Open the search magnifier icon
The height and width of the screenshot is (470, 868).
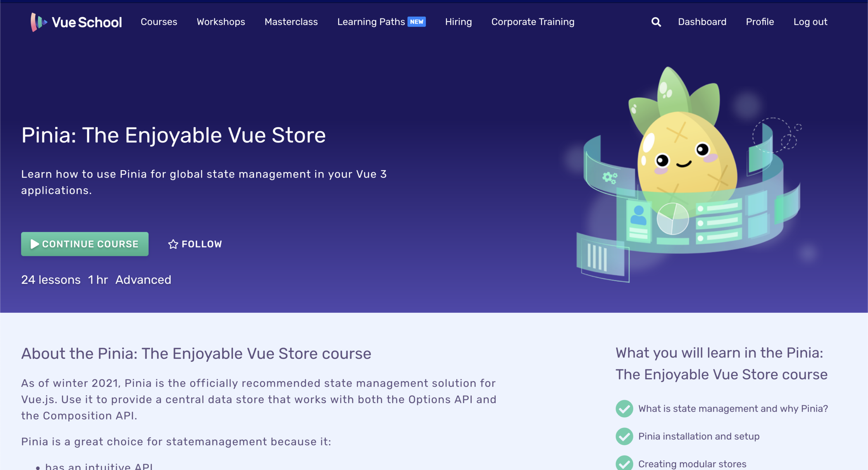656,22
